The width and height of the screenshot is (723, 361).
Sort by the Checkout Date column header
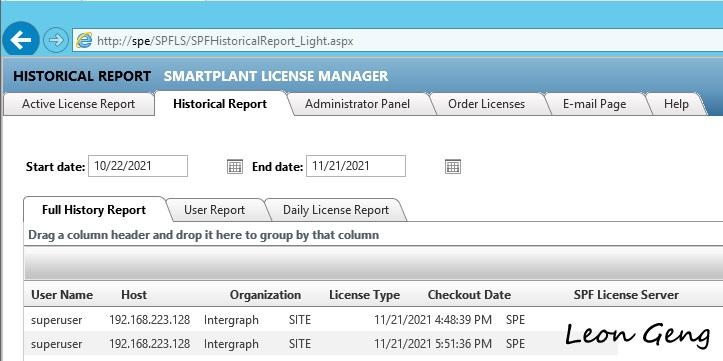point(469,295)
